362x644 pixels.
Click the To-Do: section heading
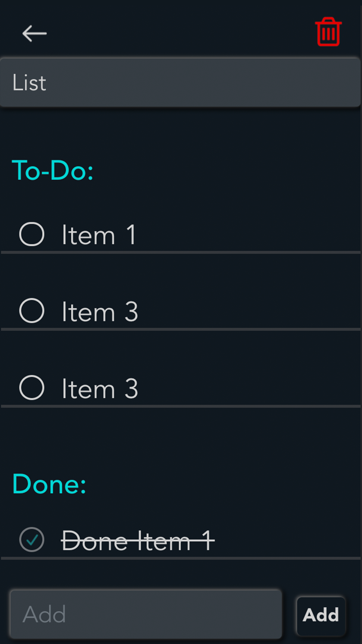pos(53,170)
